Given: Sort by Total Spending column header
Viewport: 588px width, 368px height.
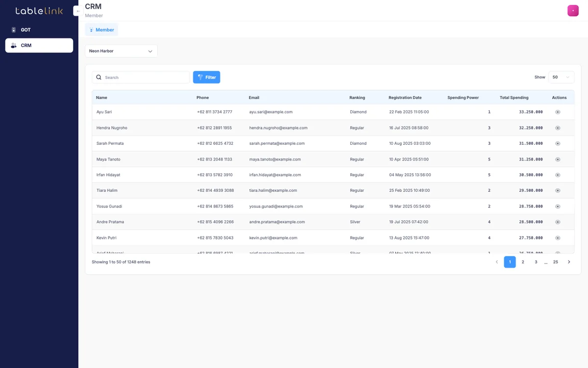Looking at the screenshot, I should pos(514,98).
